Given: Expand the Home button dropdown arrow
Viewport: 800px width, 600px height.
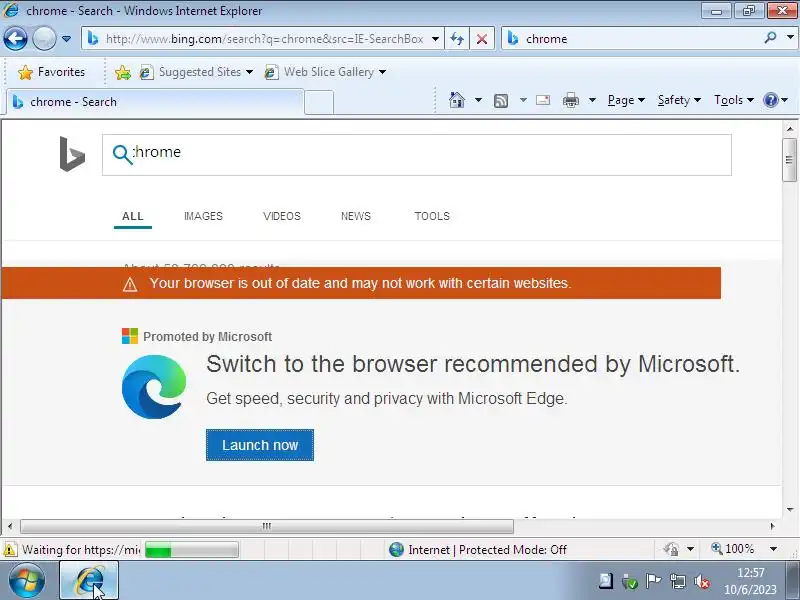Looking at the screenshot, I should [x=478, y=100].
